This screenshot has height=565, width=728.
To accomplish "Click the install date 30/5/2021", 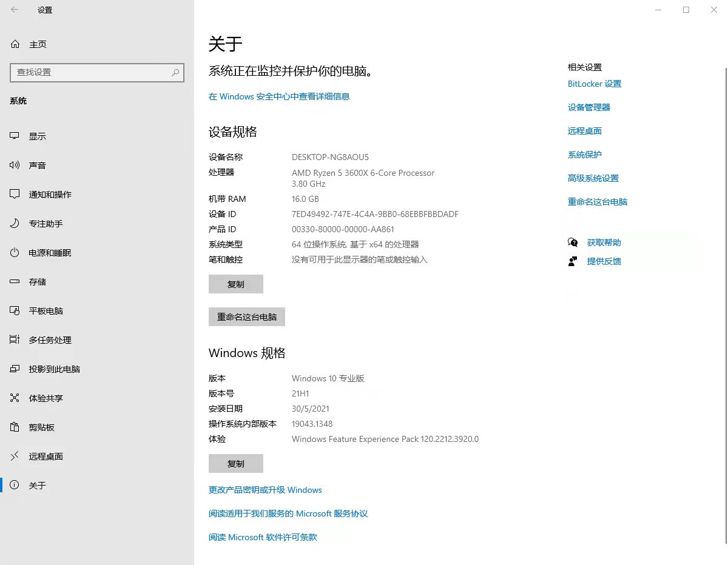I will tap(311, 409).
